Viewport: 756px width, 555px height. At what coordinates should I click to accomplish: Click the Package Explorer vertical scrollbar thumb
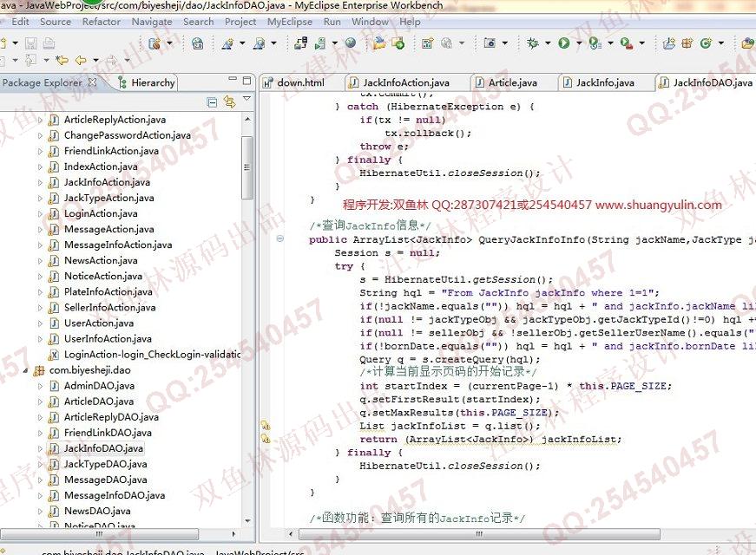tap(247, 167)
